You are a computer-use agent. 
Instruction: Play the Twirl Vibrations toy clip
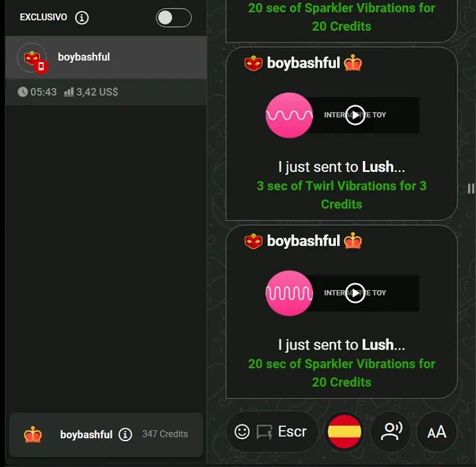pyautogui.click(x=355, y=116)
